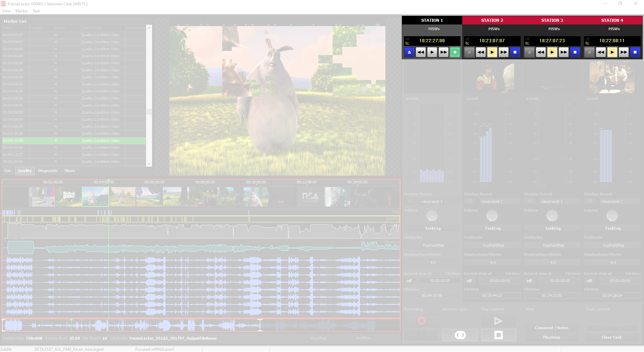Open TaskLog for Station 4
This screenshot has width=644, height=352.
[x=613, y=228]
